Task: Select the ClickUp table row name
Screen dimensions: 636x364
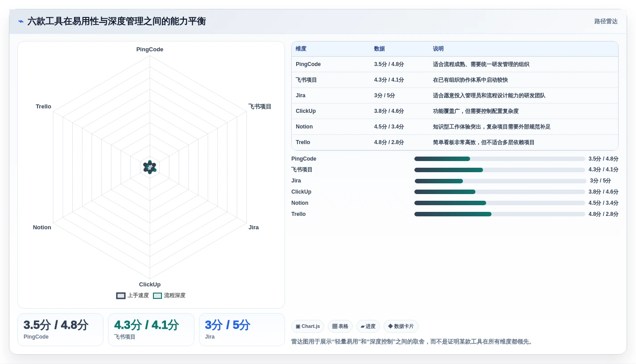Action: click(306, 111)
